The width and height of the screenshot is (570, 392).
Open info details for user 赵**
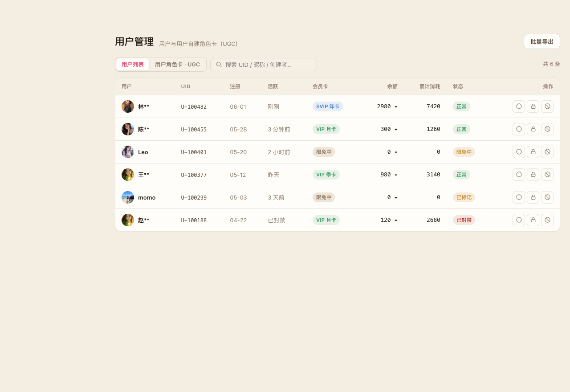coord(519,220)
